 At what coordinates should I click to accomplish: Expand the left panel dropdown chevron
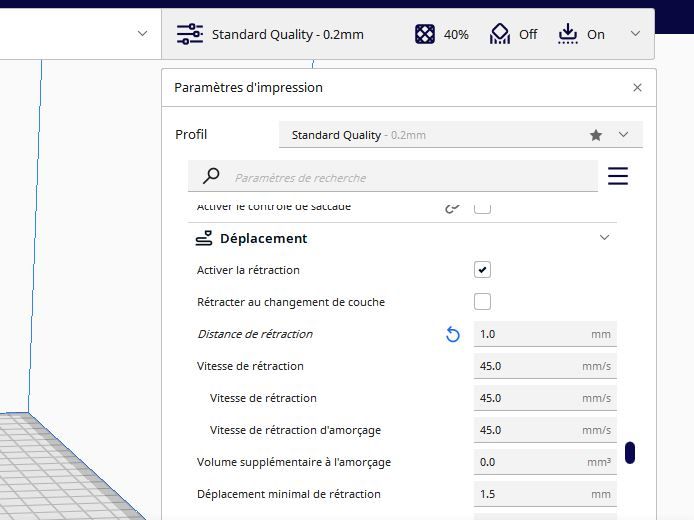tap(142, 34)
